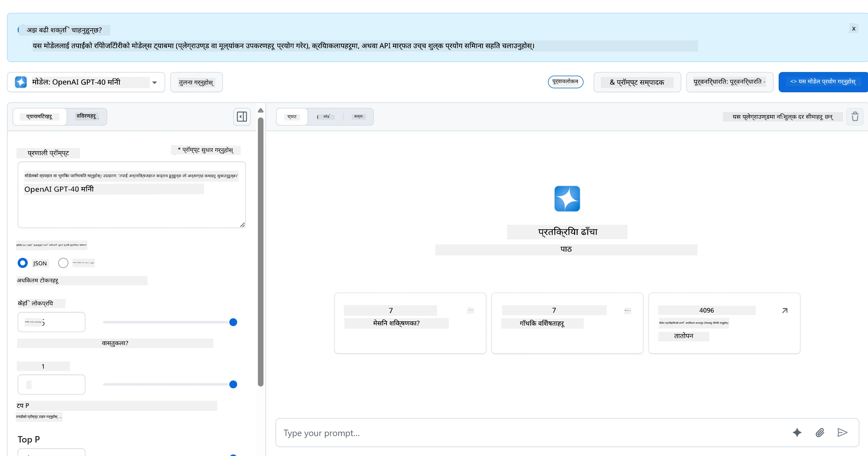Click the trash icon to clear chat
Image resolution: width=868 pixels, height=456 pixels.
pos(855,117)
